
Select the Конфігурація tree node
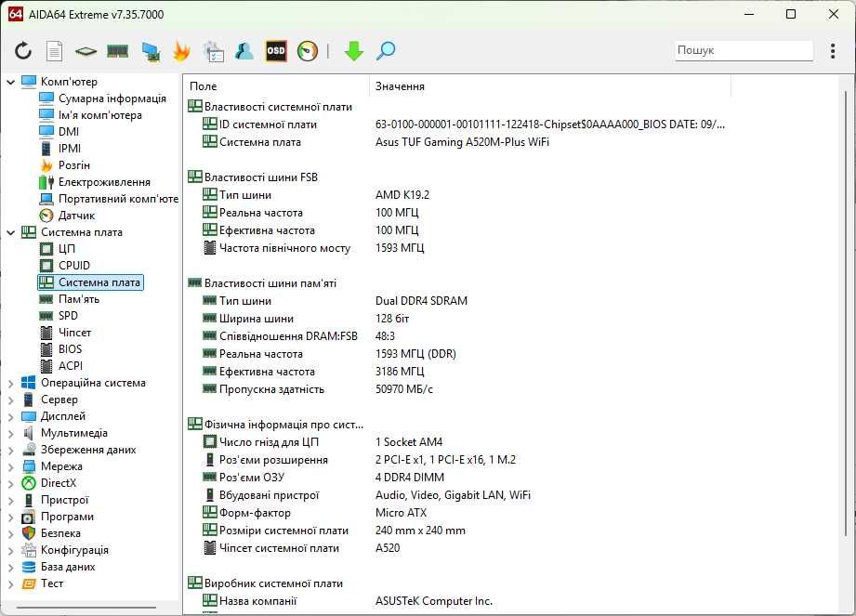74,550
